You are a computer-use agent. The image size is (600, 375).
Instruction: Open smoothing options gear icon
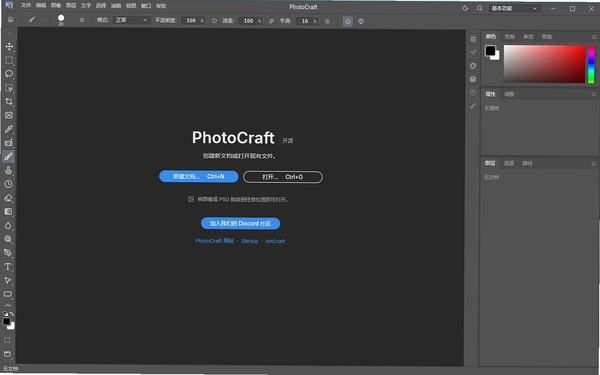pyautogui.click(x=327, y=21)
